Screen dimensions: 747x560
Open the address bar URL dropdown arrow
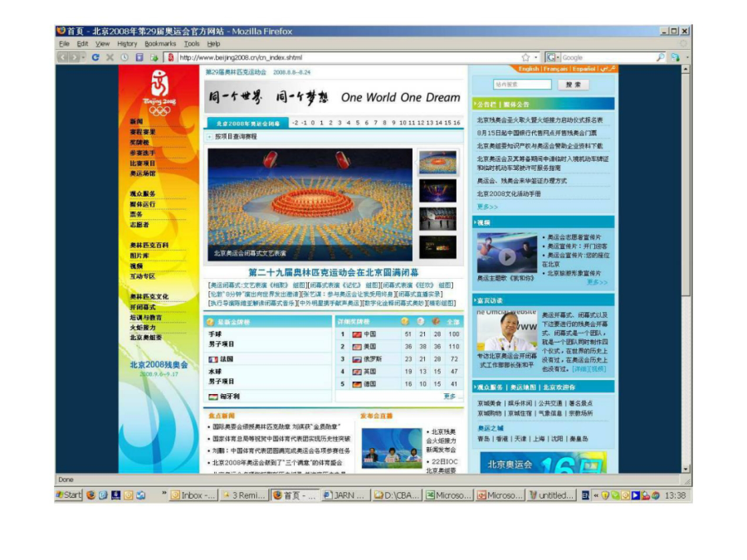click(536, 57)
